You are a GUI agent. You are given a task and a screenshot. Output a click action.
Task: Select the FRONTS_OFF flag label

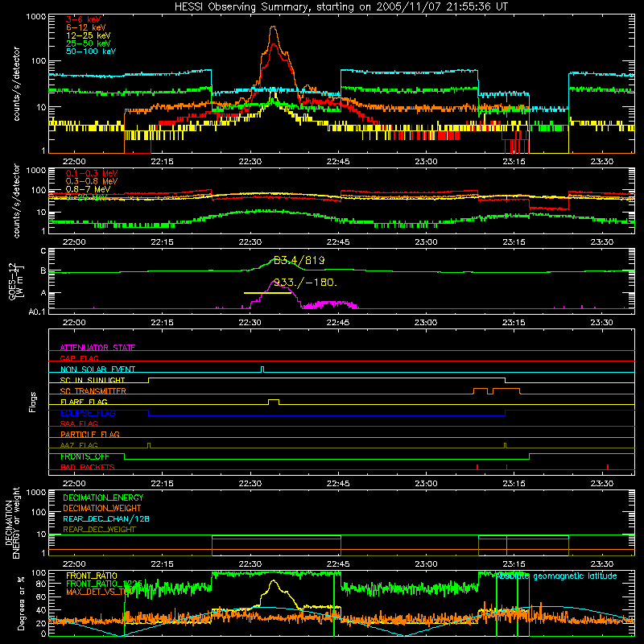tap(85, 456)
